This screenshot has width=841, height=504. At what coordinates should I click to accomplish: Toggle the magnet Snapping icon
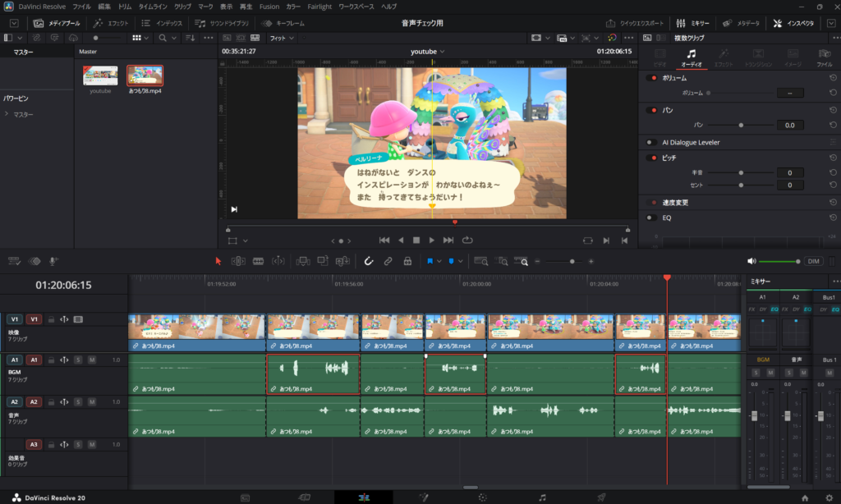coord(369,261)
